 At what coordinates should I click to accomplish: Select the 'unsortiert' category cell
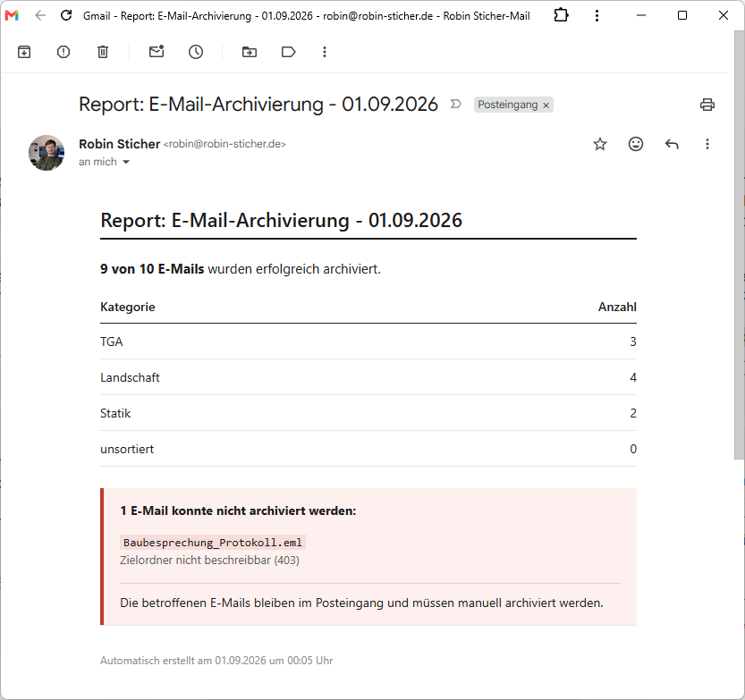click(127, 450)
